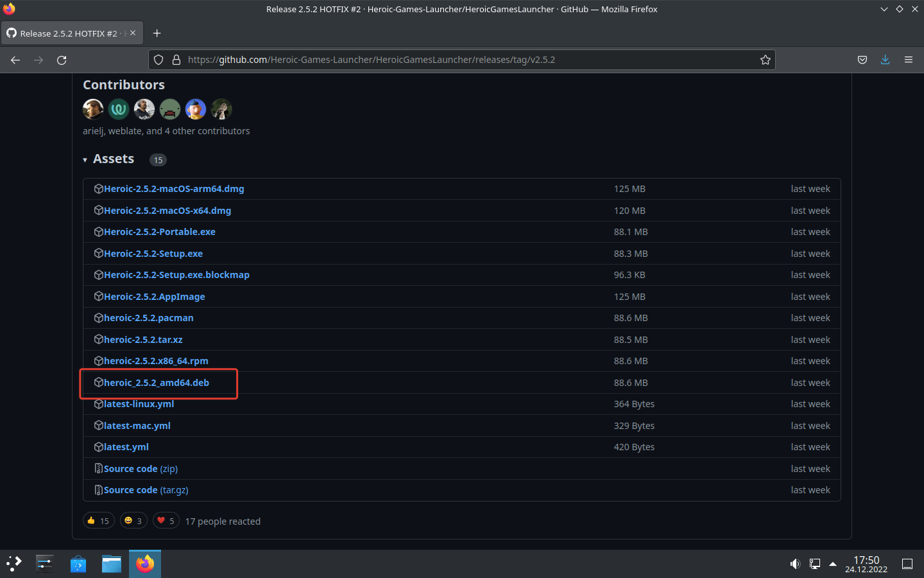Select the Release 2.5.2 HOTFIX #2 tab
Screen dimensions: 924x578
(x=71, y=33)
